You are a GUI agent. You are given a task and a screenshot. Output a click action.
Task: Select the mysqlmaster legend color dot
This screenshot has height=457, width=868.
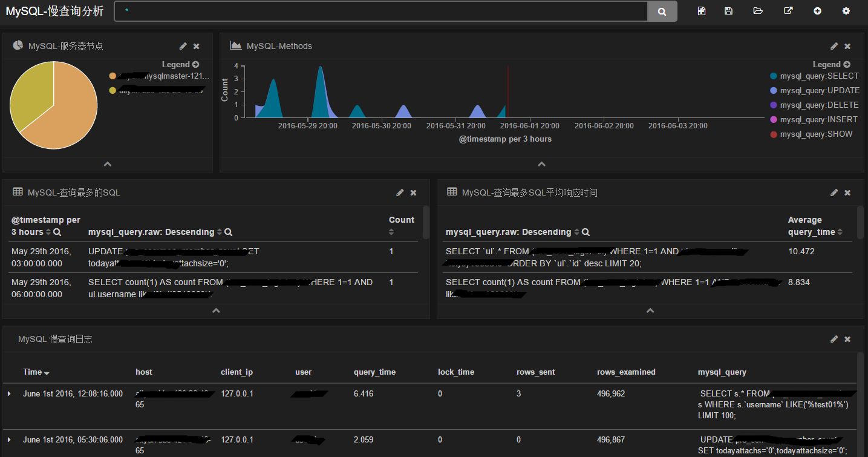(x=113, y=76)
